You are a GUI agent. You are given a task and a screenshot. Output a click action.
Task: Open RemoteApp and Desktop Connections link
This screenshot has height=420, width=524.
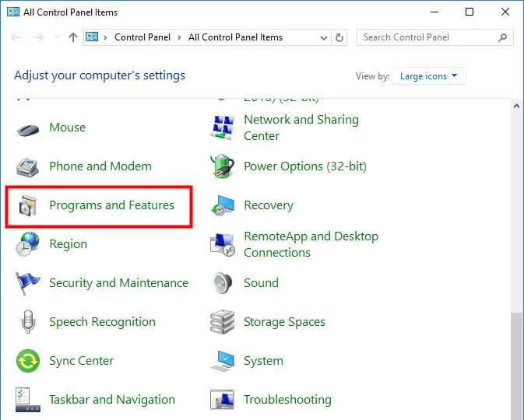311,244
